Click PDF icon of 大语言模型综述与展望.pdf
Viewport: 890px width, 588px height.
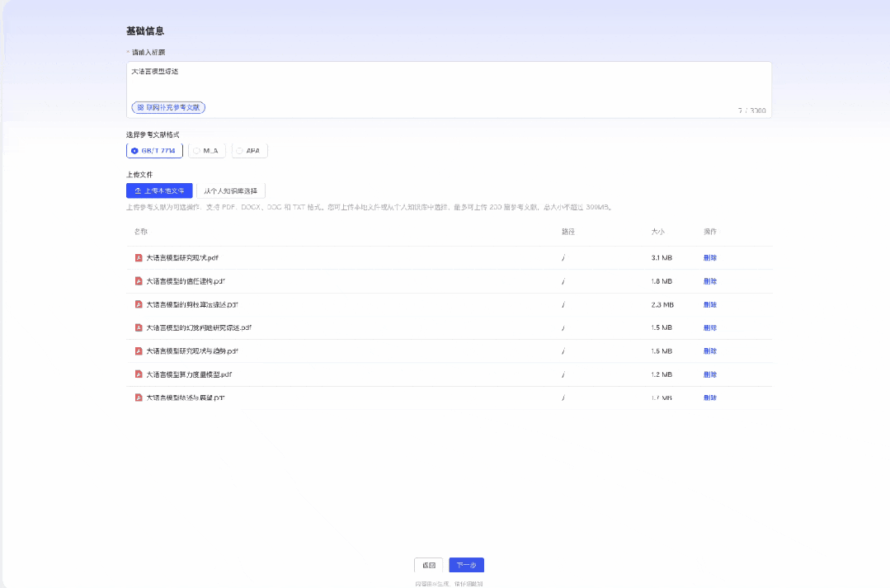[139, 397]
